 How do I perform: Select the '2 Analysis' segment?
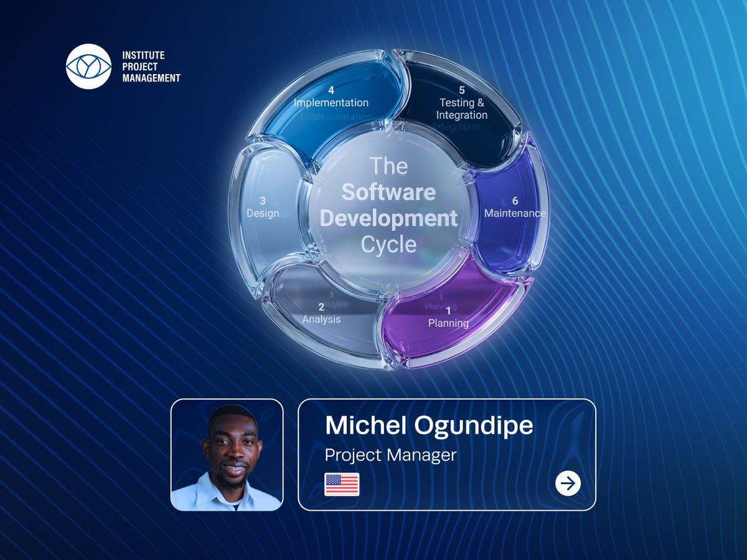pyautogui.click(x=324, y=311)
